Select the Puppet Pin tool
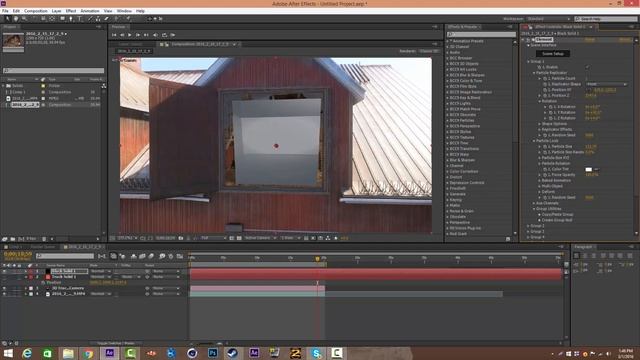Viewport: 640px width, 360px height. click(128, 19)
